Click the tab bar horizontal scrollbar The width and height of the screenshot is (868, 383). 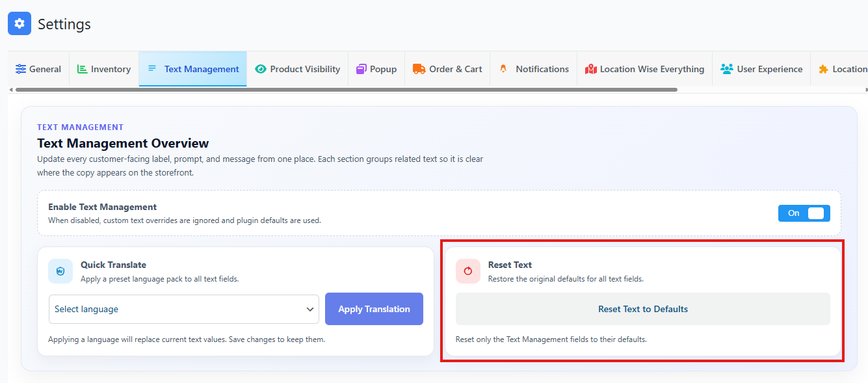click(347, 89)
